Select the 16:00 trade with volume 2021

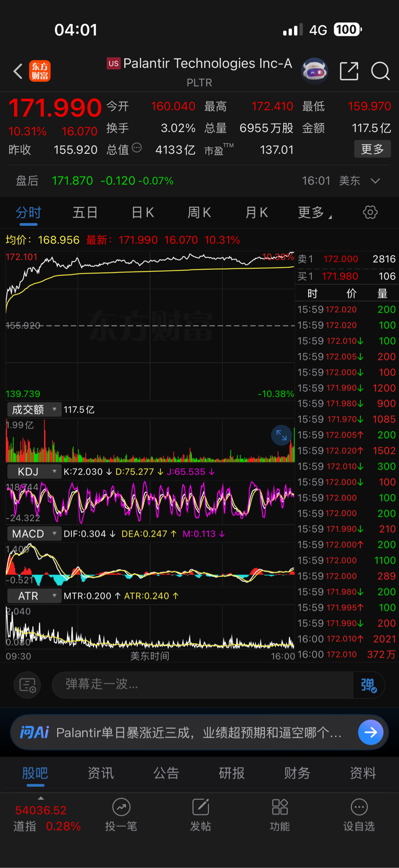tap(347, 639)
